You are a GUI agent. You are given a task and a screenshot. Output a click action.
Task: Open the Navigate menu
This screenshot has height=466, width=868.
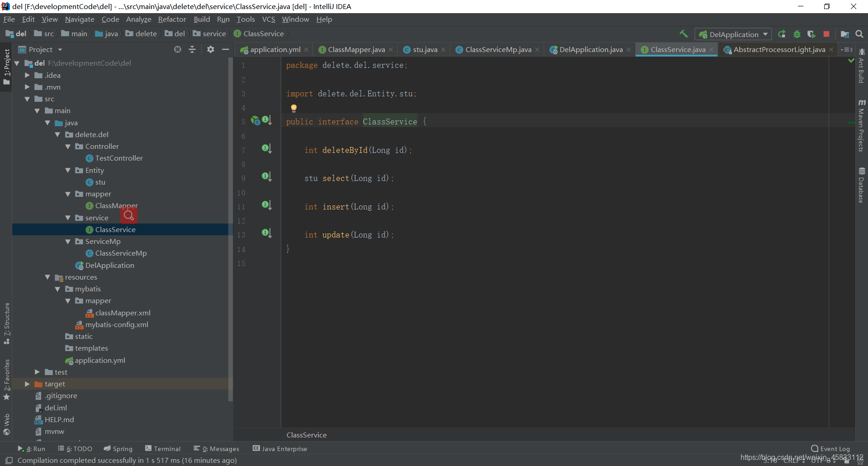click(x=80, y=19)
